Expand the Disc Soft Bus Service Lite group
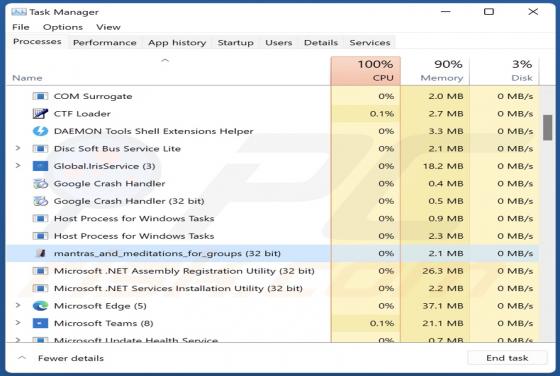This screenshot has width=560, height=376. pos(18,148)
